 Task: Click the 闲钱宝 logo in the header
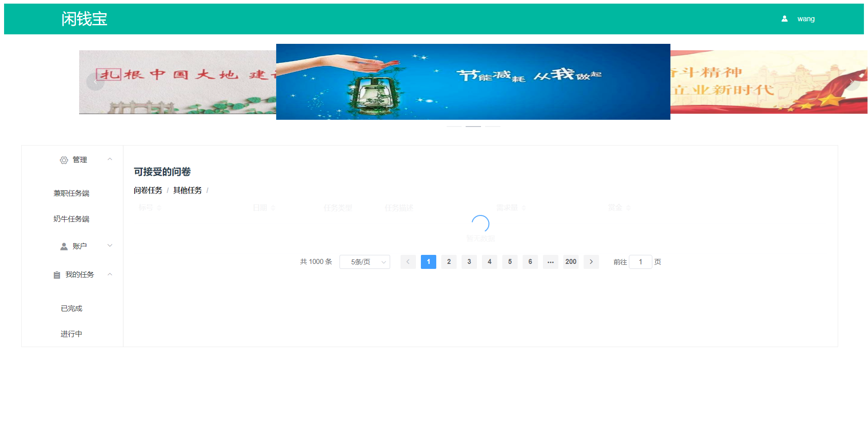click(84, 19)
